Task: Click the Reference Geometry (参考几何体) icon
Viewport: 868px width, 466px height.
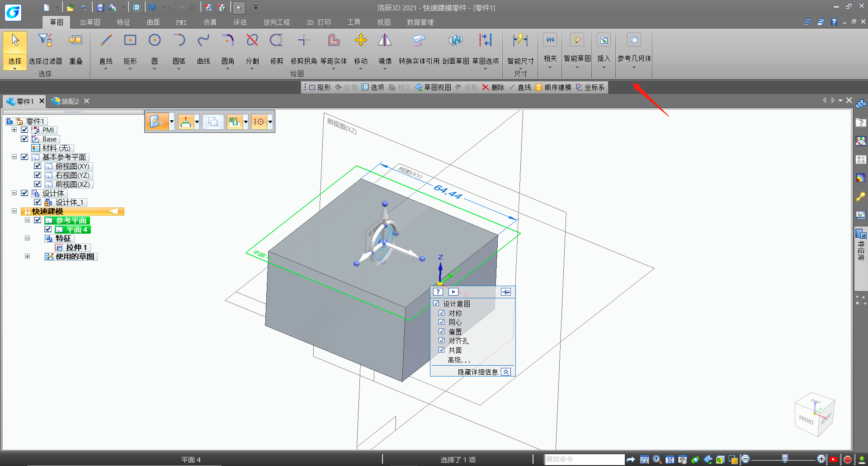Action: [634, 40]
